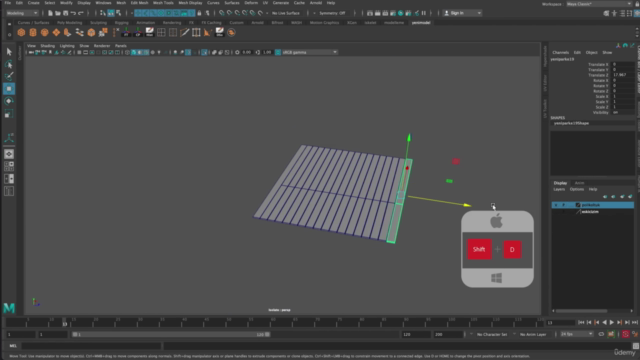Open the No Character Set dropdown
This screenshot has height=360, width=640.
(x=492, y=334)
